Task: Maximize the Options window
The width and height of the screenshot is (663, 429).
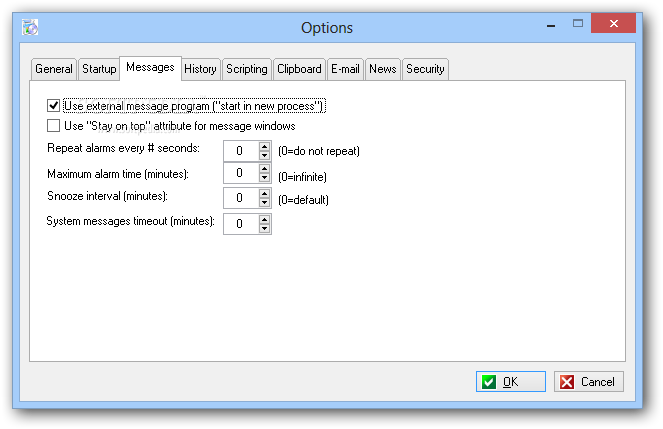Action: [x=578, y=24]
